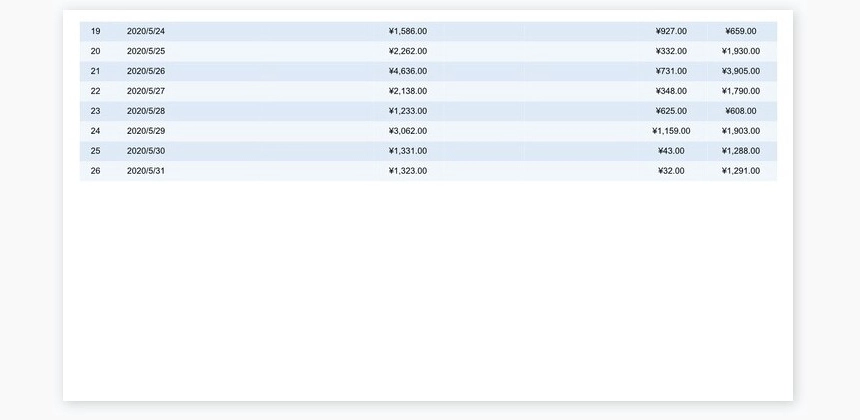Select the ¥1,291.00 value
This screenshot has width=860, height=420.
coord(740,171)
